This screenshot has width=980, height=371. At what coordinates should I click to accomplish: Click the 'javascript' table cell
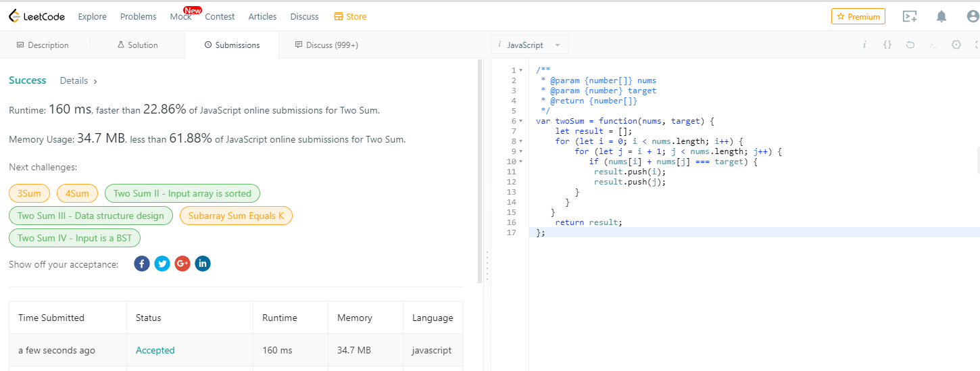(433, 350)
